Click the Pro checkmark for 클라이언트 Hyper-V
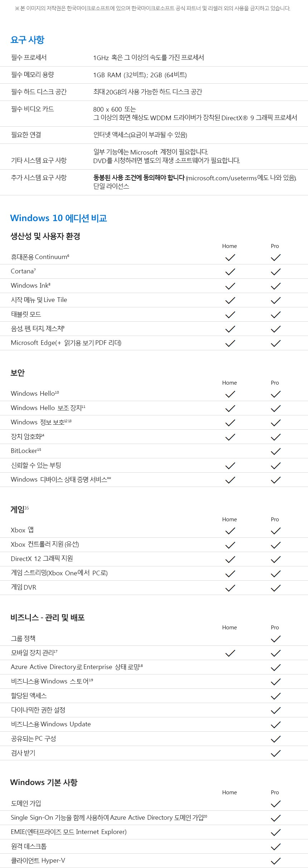The height and width of the screenshot is (868, 308). pyautogui.click(x=275, y=861)
